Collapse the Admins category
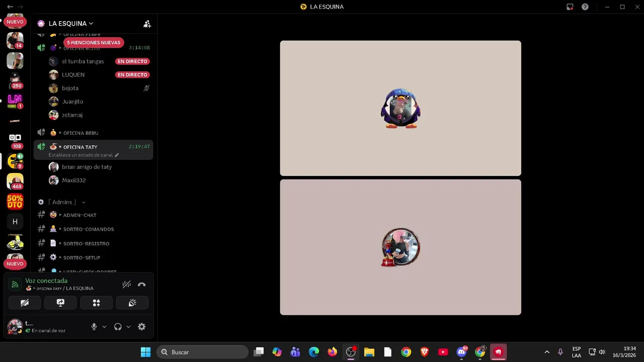644x362 pixels. [62, 202]
